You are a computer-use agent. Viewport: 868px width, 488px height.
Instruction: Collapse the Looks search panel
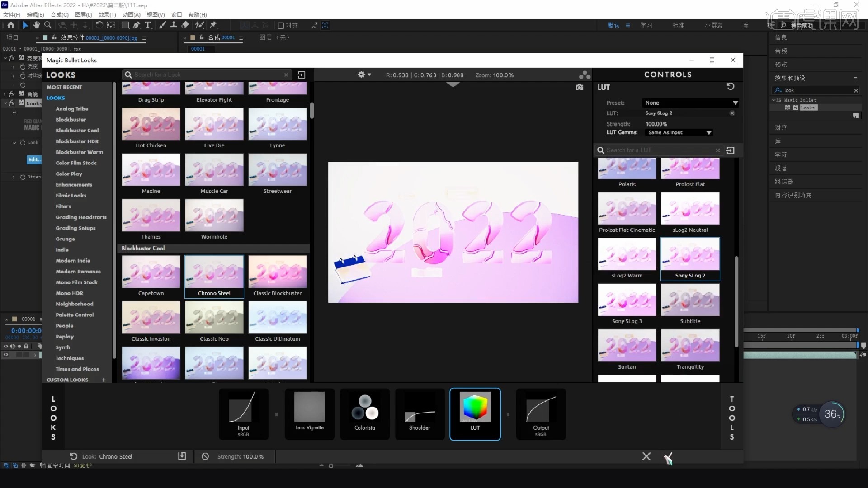(301, 75)
